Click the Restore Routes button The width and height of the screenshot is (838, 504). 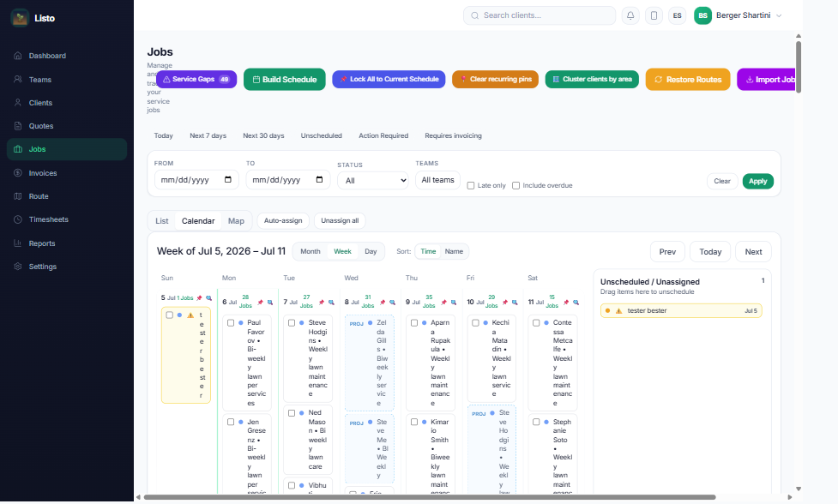click(x=688, y=79)
